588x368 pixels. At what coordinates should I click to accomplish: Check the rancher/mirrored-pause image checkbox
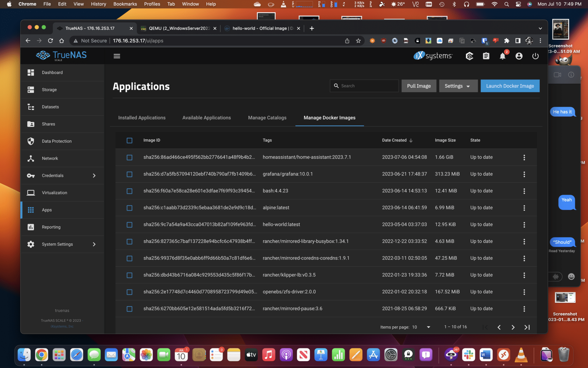130,309
